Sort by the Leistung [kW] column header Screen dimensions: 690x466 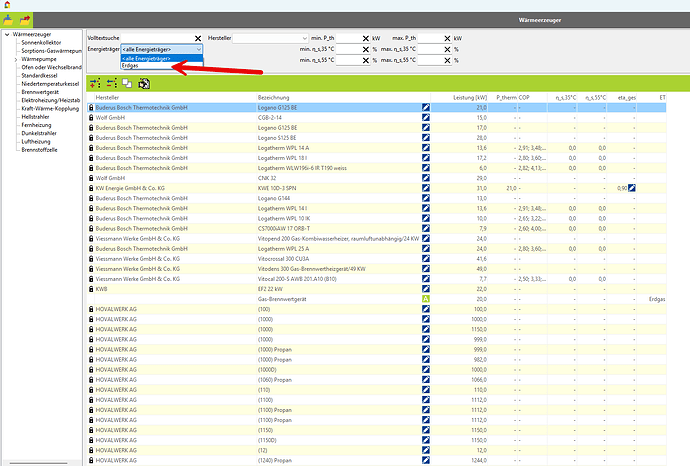pos(459,98)
